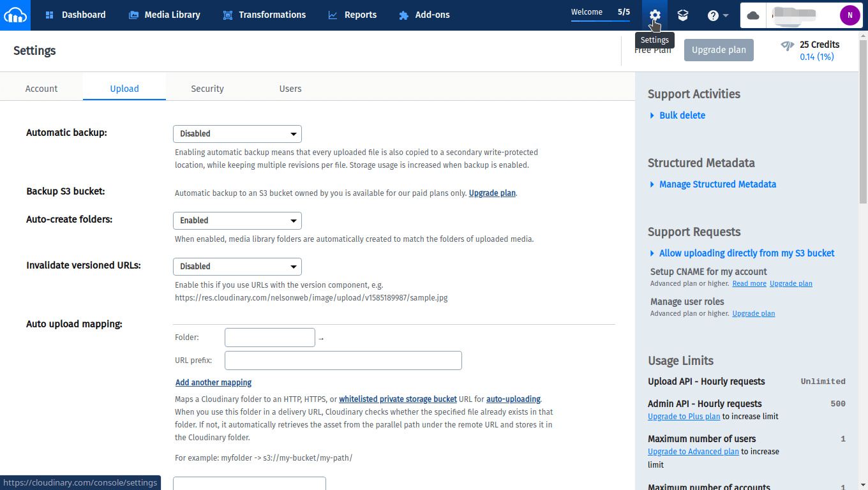
Task: Click the Cloudinary logo
Action: point(14,15)
